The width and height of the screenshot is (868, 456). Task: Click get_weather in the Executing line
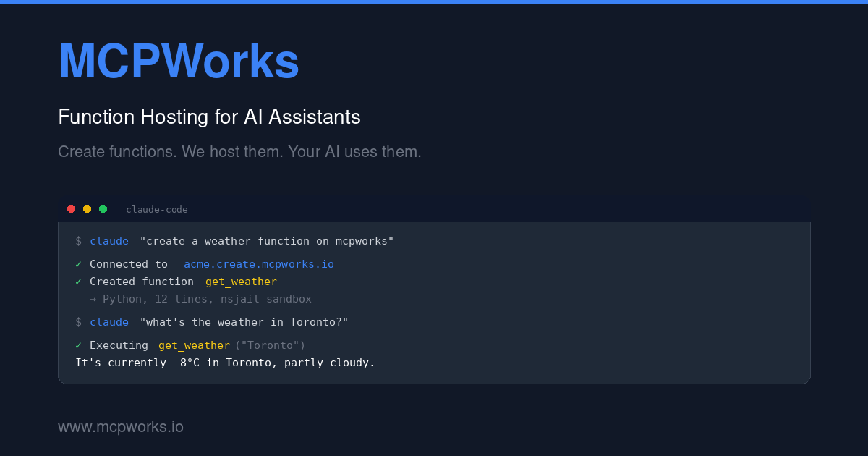coord(194,345)
